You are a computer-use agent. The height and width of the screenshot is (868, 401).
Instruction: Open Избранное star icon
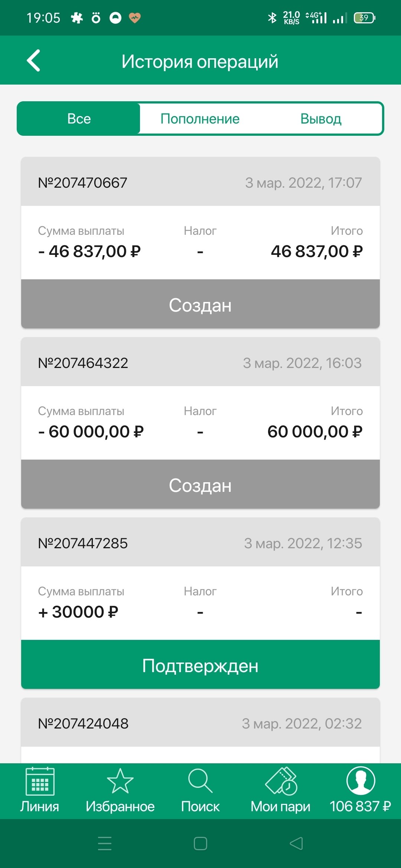pyautogui.click(x=120, y=781)
